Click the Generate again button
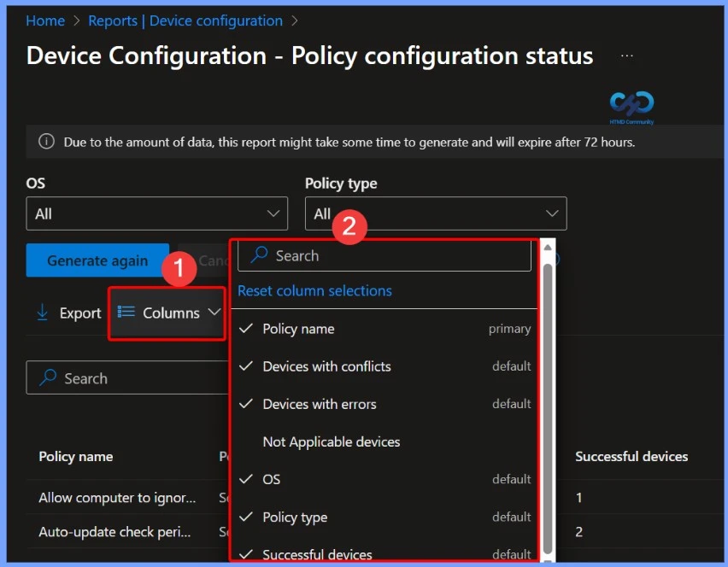The height and width of the screenshot is (567, 728). 97,260
